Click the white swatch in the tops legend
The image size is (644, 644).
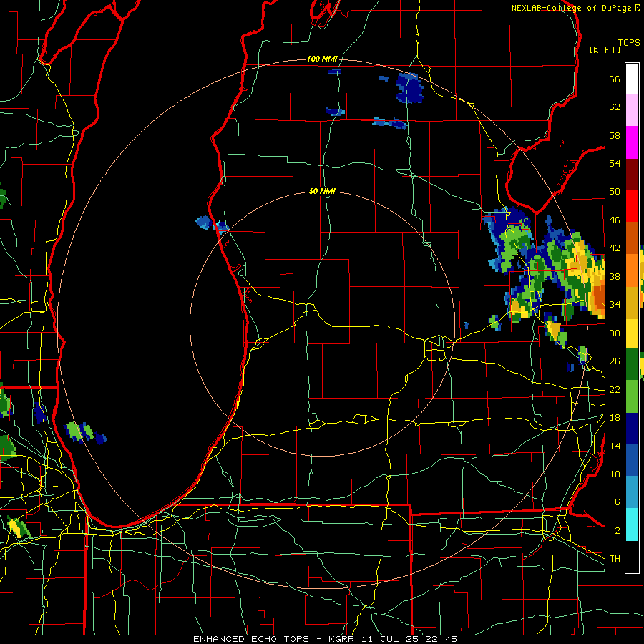(x=632, y=79)
